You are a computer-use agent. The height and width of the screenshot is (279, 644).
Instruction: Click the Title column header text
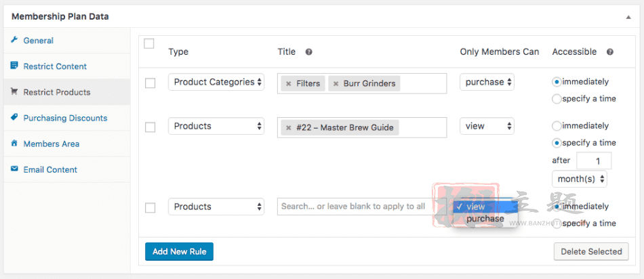[286, 51]
